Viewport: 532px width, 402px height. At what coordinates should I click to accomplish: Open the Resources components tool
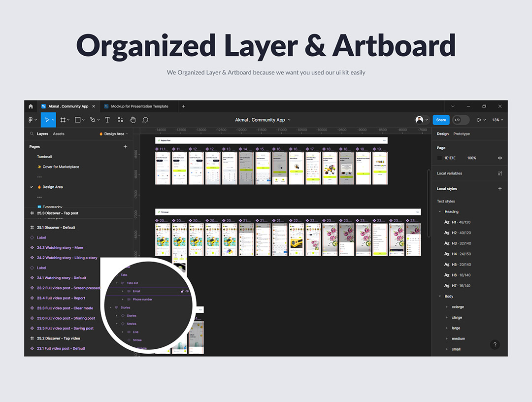120,120
